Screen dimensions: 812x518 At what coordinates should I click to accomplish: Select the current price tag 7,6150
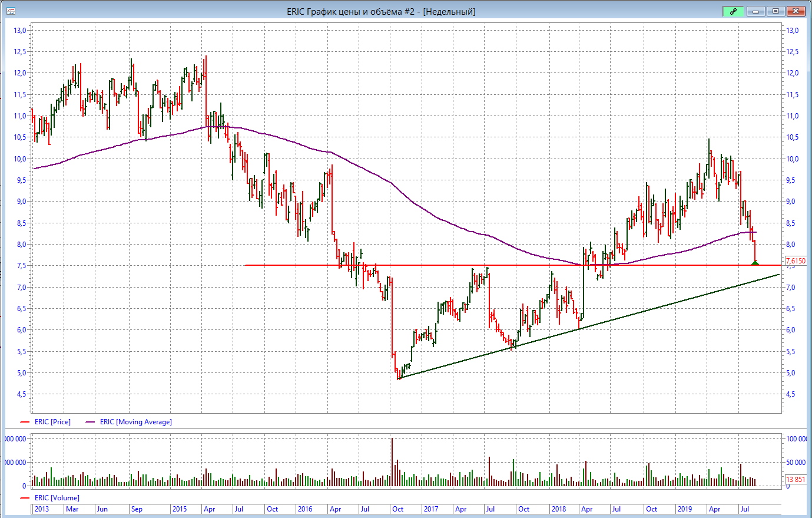pos(796,261)
